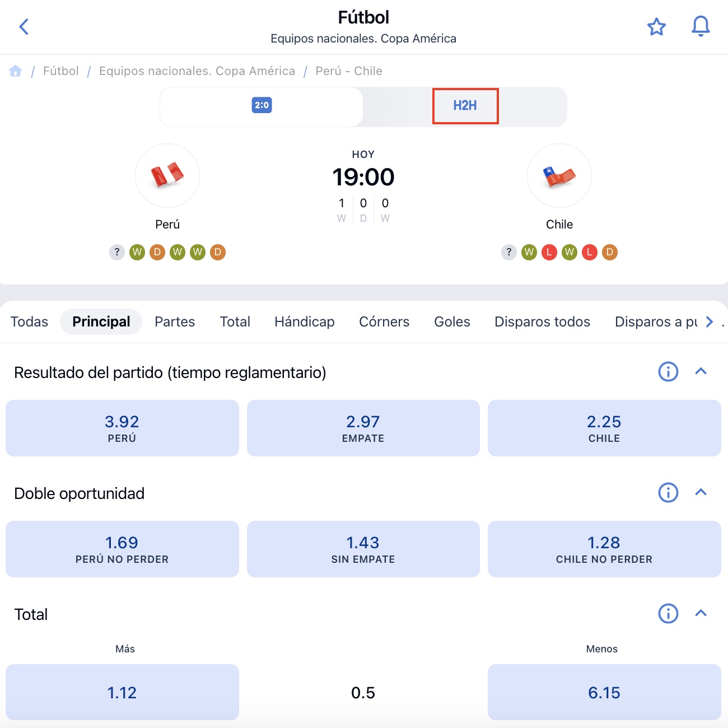The width and height of the screenshot is (728, 728).
Task: Favorite this match with the star icon
Action: (x=656, y=26)
